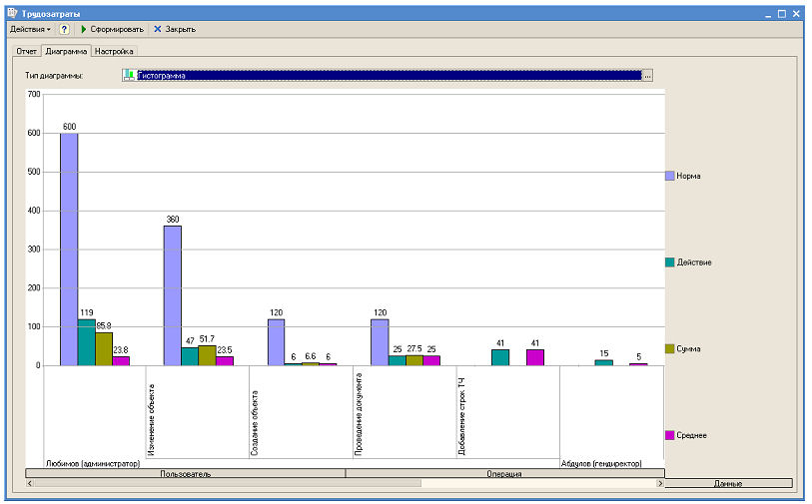Click the horizontal scrollbar left arrow

(x=30, y=483)
